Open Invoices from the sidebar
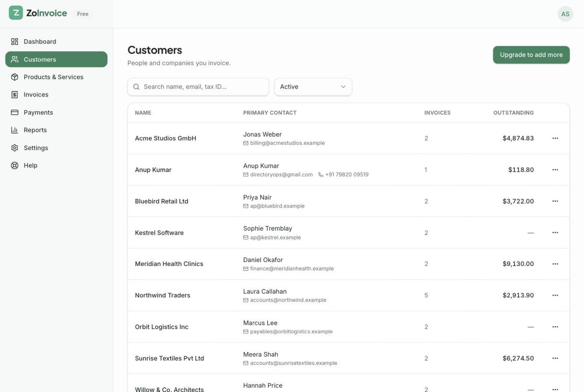Viewport: 584px width, 392px height. click(56, 95)
